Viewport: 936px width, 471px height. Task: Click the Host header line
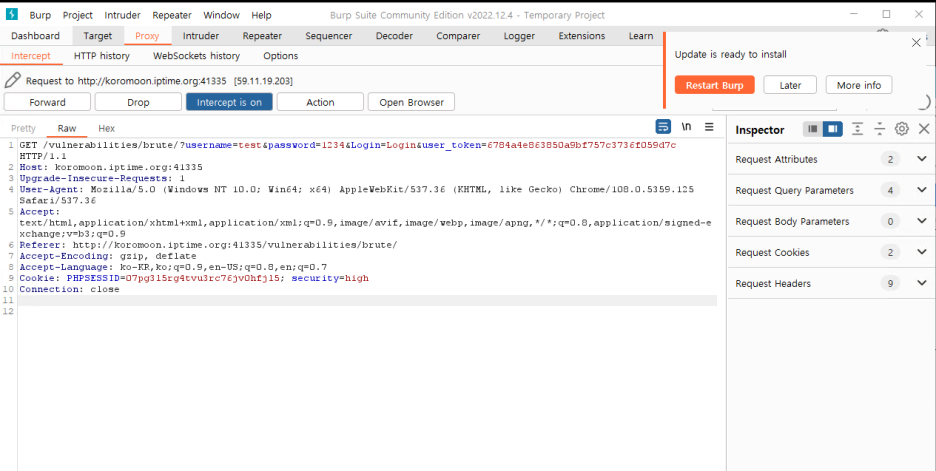(110, 167)
